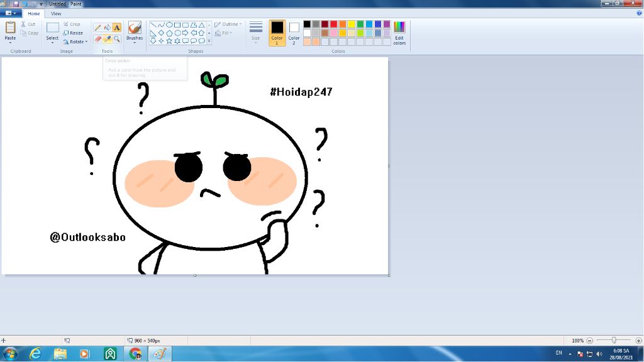The image size is (644, 362).
Task: Activate Color 1 foreground selector
Action: (277, 33)
